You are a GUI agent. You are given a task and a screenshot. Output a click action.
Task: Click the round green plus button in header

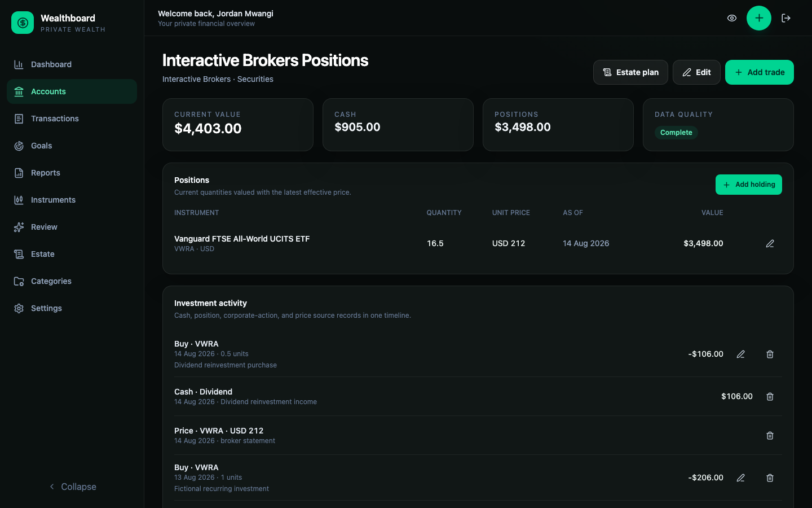(x=759, y=18)
